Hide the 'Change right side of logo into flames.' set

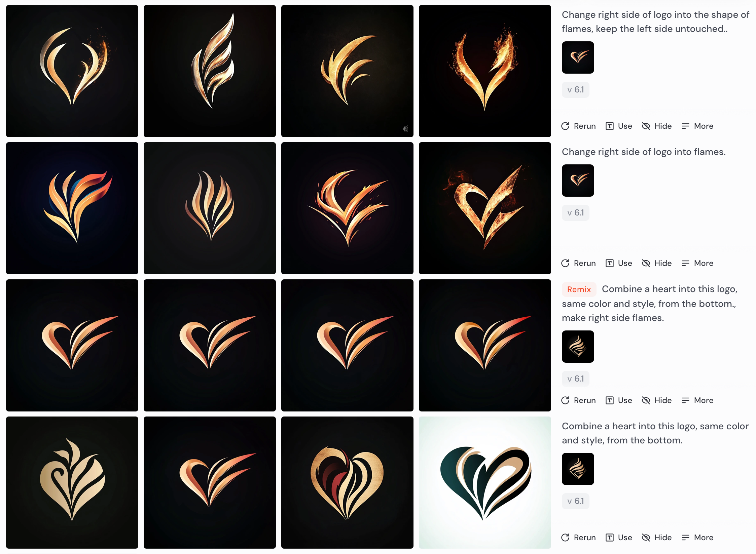pos(656,263)
